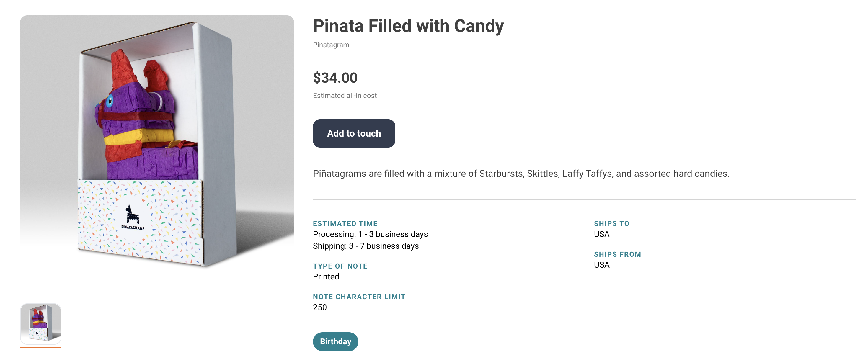Screen dimensions: 868x360
Task: Click the Processing 1 - 3 business days line
Action: click(x=370, y=234)
